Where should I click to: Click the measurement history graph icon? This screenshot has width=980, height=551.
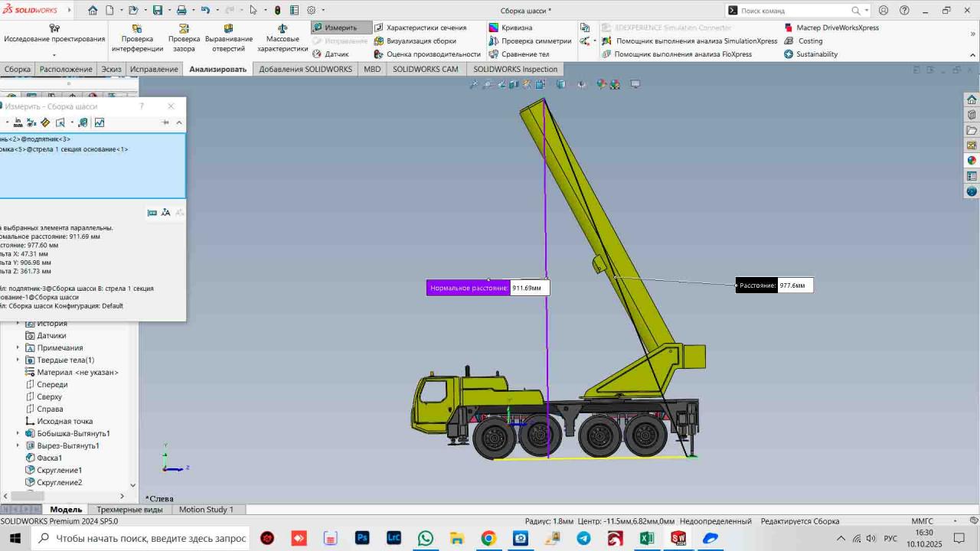(99, 122)
